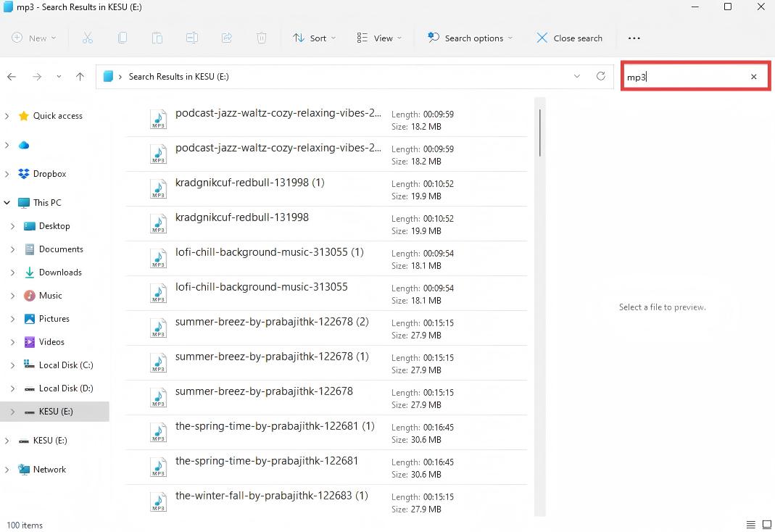Select the Rename icon

[192, 38]
